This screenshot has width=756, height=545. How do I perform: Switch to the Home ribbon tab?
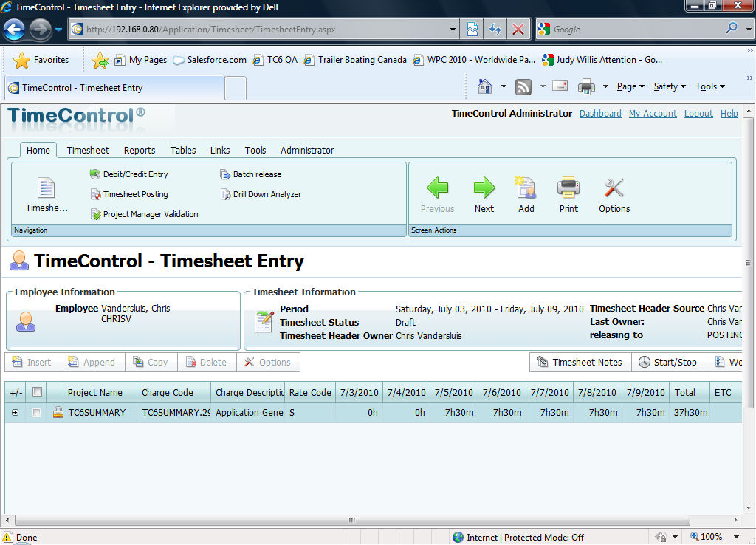coord(38,150)
